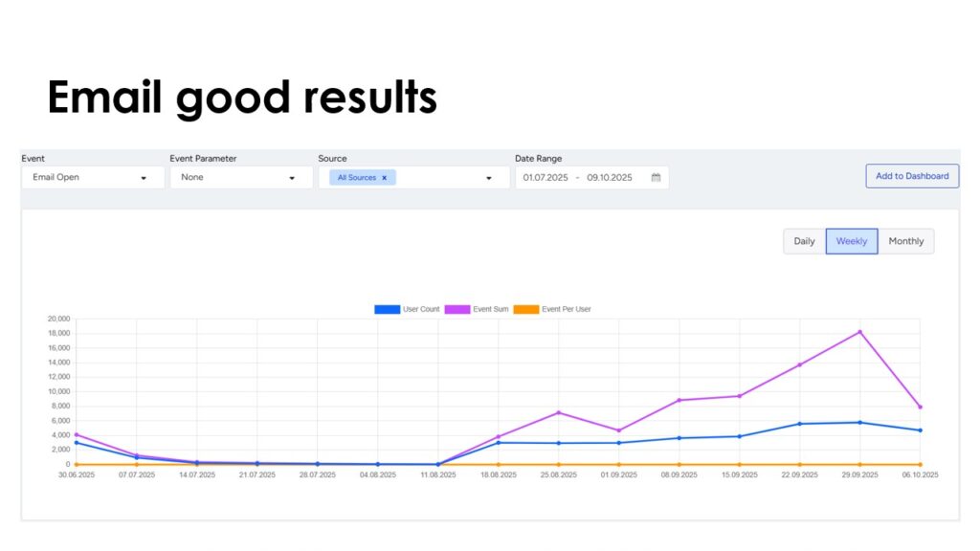Click the User Count point at 22.09.2025
980x551 pixels.
pos(799,424)
